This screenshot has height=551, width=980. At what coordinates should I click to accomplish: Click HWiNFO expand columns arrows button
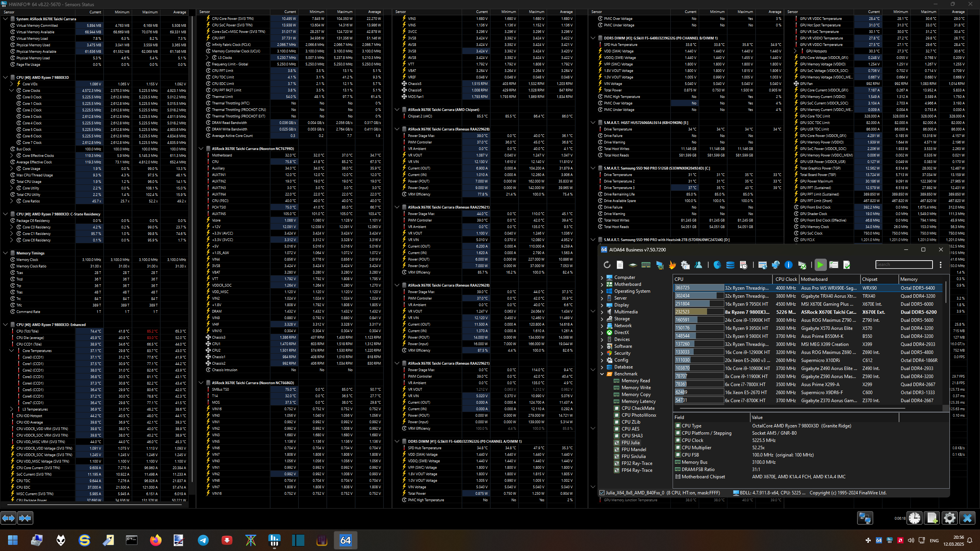[8, 518]
